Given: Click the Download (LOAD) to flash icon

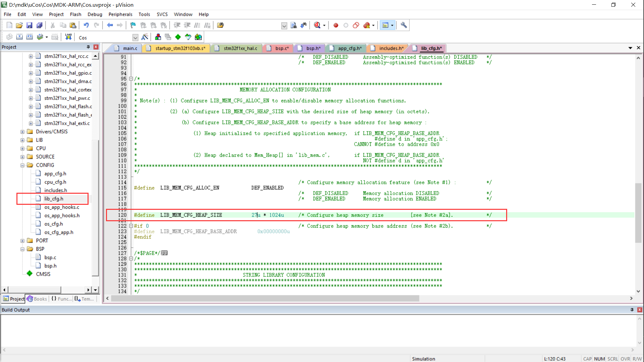Looking at the screenshot, I should point(68,37).
